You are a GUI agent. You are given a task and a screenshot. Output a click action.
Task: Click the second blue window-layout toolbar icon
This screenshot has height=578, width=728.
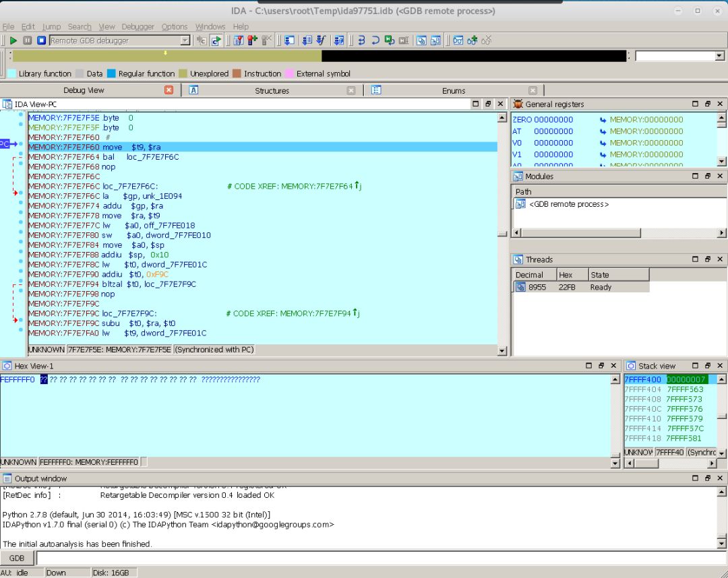click(435, 40)
